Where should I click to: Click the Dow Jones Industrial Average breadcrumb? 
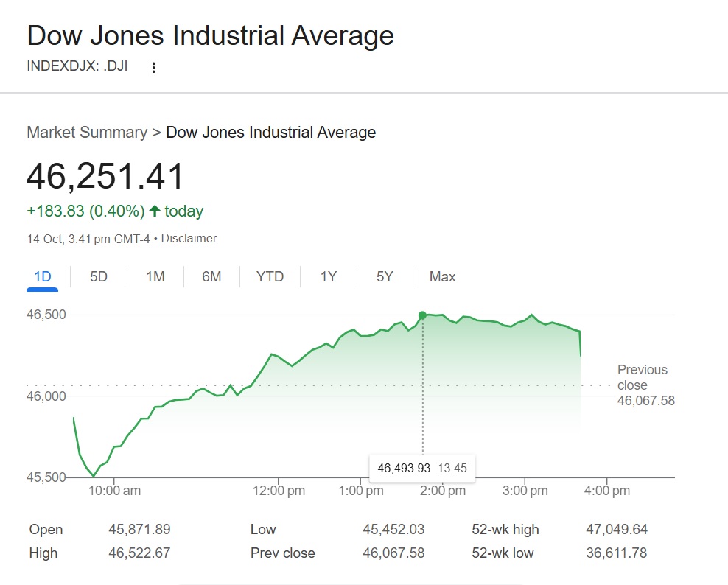pyautogui.click(x=270, y=132)
